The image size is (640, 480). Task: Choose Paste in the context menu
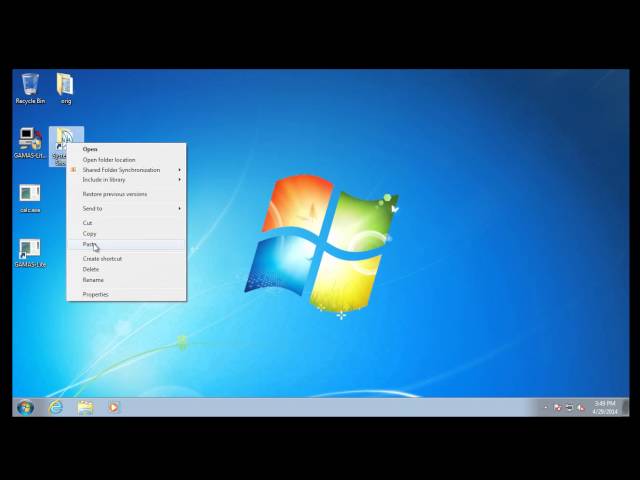tap(127, 244)
